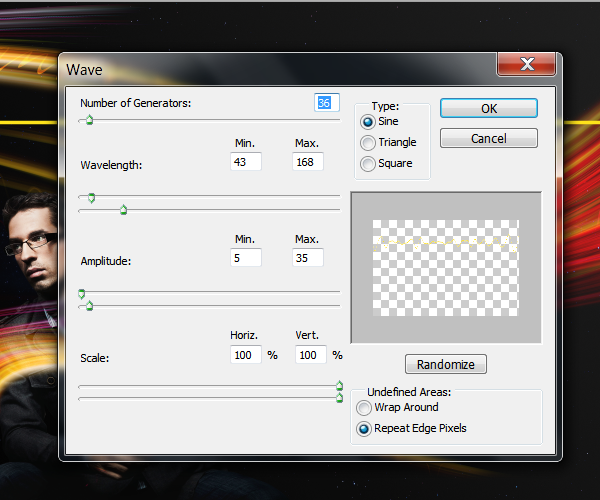Click the Amplitude Max field
This screenshot has height=500, width=600.
click(308, 258)
